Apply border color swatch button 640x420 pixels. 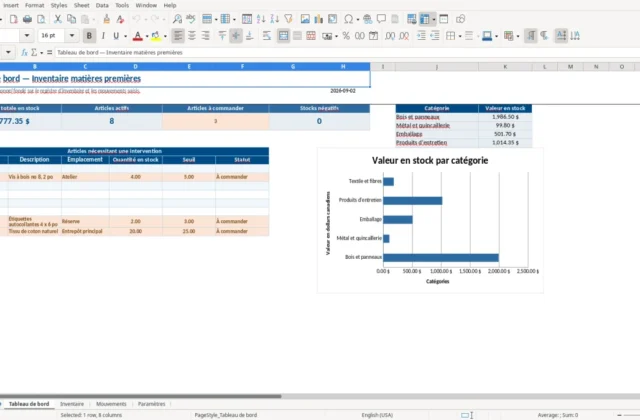pos(487,36)
